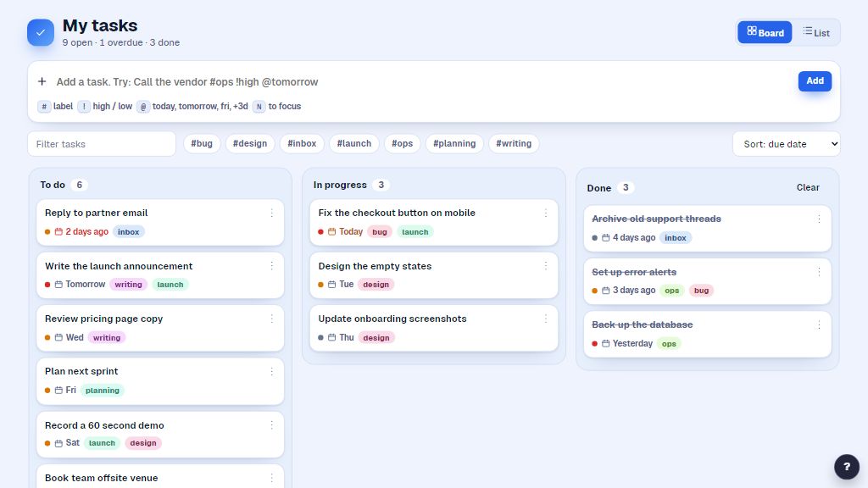Switch to List view
The image size is (868, 488).
point(816,32)
